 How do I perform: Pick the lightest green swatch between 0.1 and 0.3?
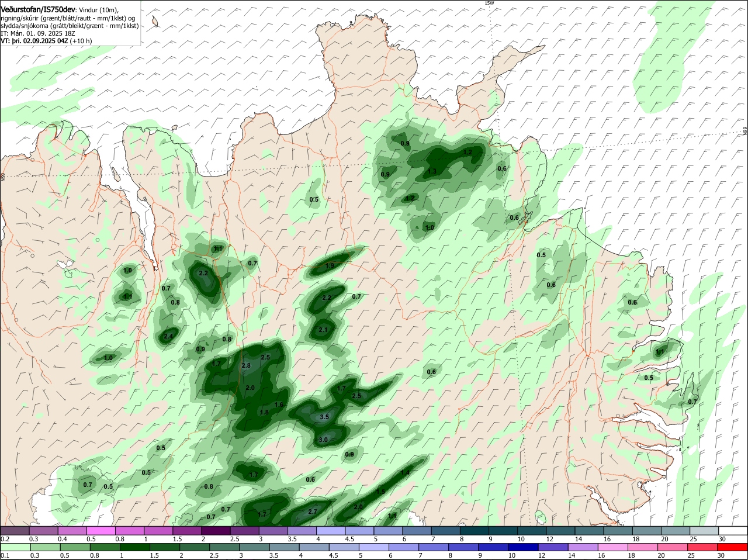pyautogui.click(x=15, y=547)
